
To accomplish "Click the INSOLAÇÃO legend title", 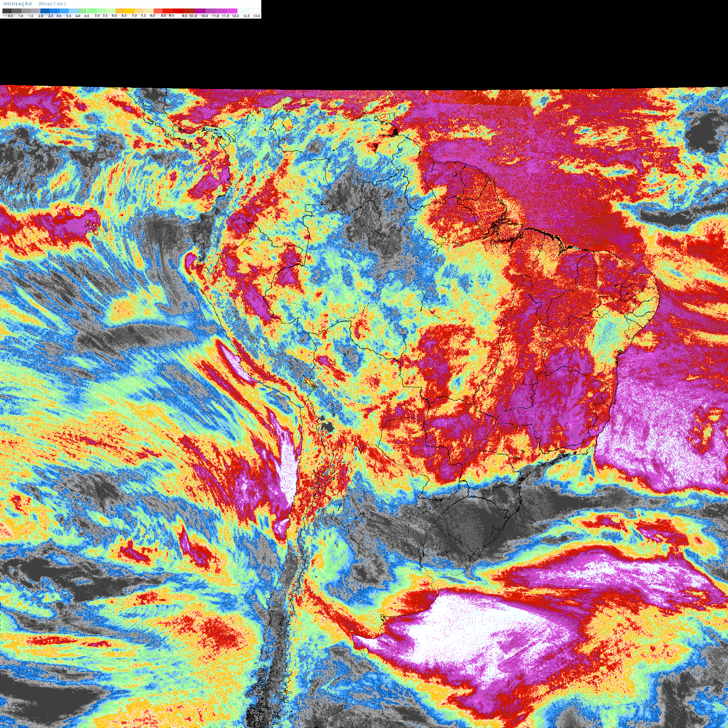I will pos(18,4).
